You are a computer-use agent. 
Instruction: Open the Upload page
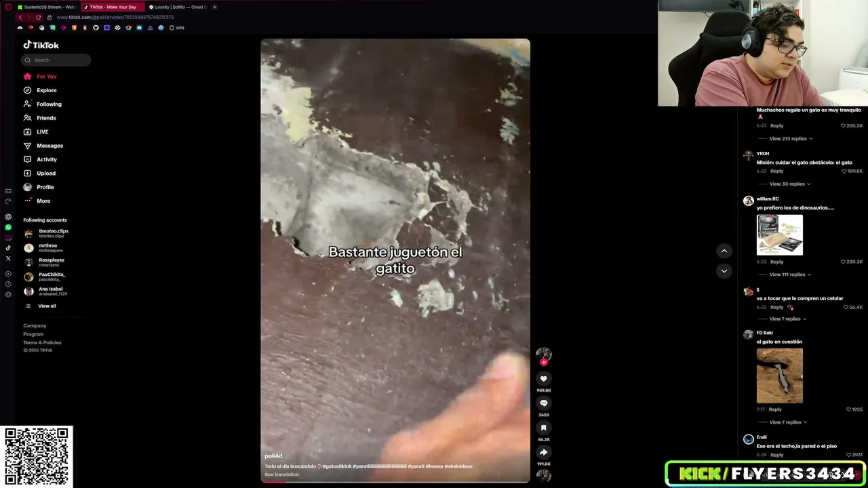pos(39,174)
